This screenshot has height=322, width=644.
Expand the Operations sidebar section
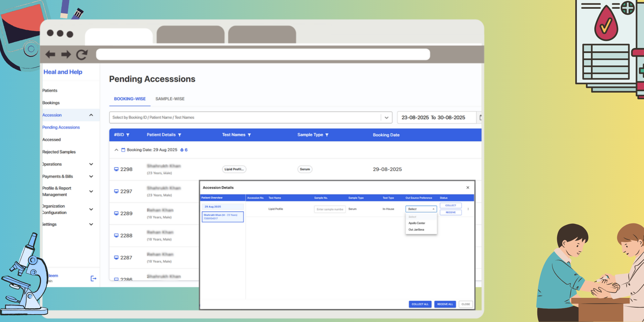coord(91,164)
